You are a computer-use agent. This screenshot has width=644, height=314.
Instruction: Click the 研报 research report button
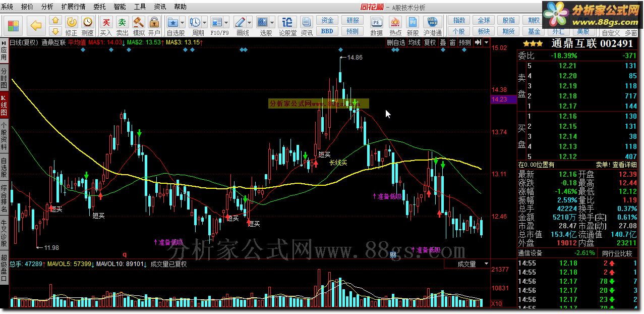click(353, 20)
